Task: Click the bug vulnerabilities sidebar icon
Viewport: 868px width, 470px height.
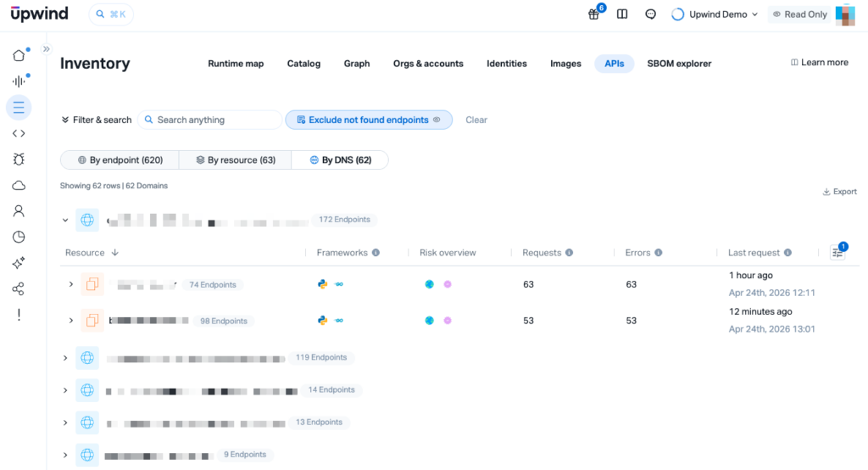Action: [19, 159]
